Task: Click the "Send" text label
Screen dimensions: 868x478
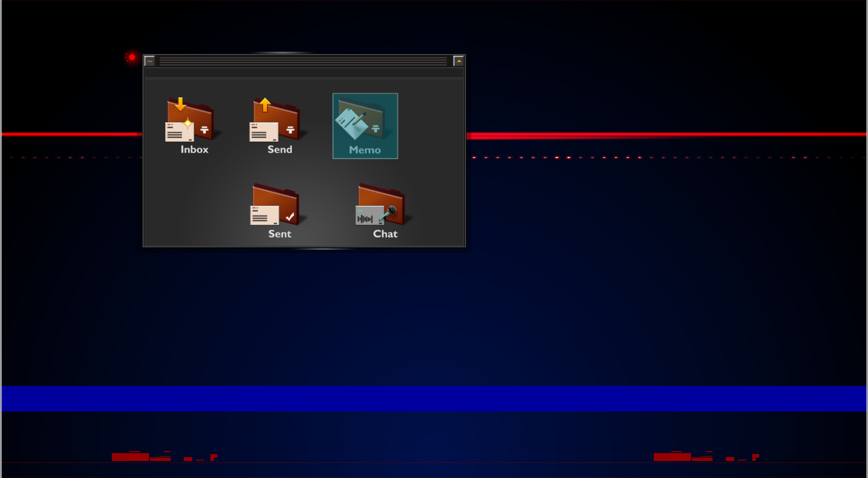Action: (x=280, y=149)
